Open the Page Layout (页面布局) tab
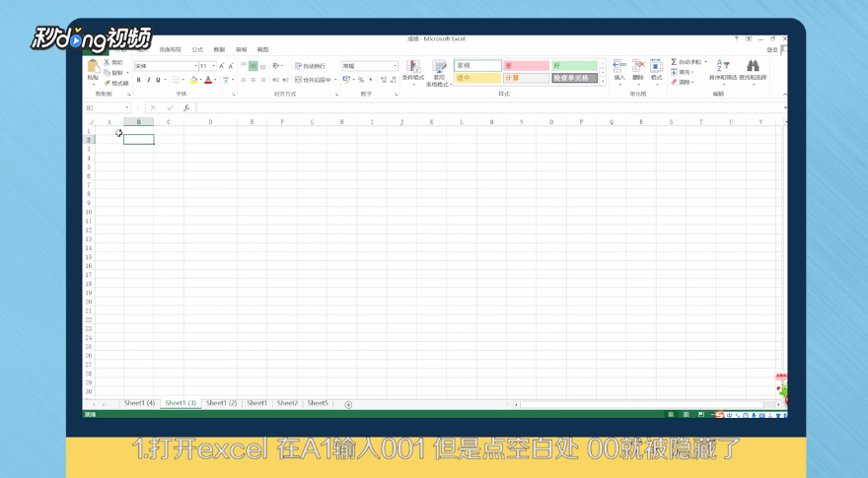Viewport: 868px width, 478px height. tap(170, 50)
